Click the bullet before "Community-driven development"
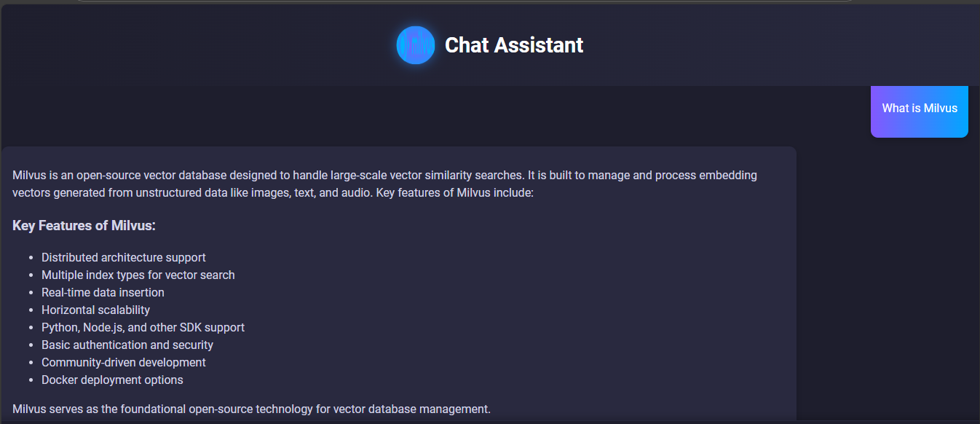The height and width of the screenshot is (424, 980). 31,363
